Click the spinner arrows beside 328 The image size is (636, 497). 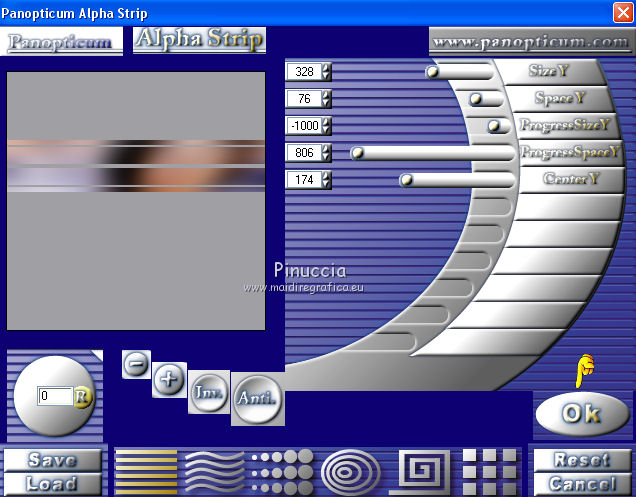point(327,72)
